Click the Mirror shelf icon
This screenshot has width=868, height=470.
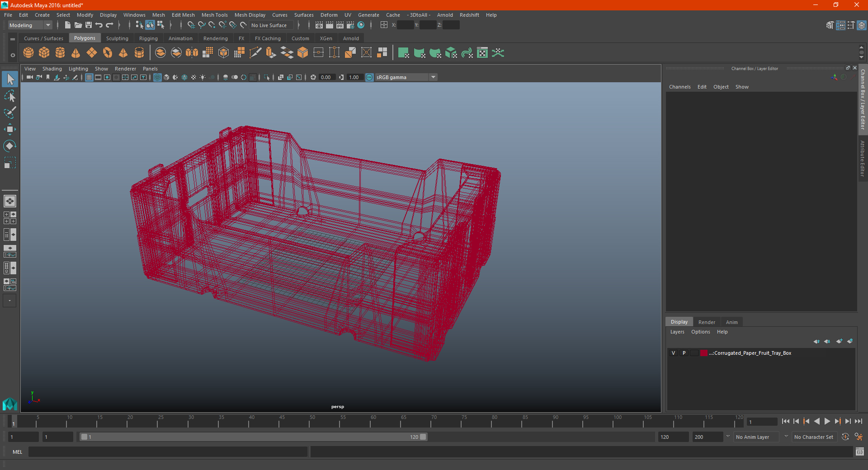[x=192, y=53]
